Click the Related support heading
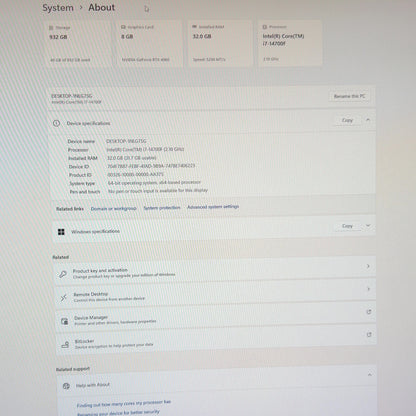Viewport: 416px width, 416px height. tap(73, 369)
